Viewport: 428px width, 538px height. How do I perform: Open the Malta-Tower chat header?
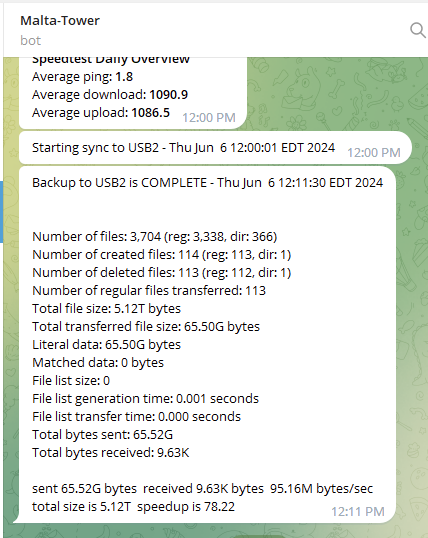(x=60, y=21)
